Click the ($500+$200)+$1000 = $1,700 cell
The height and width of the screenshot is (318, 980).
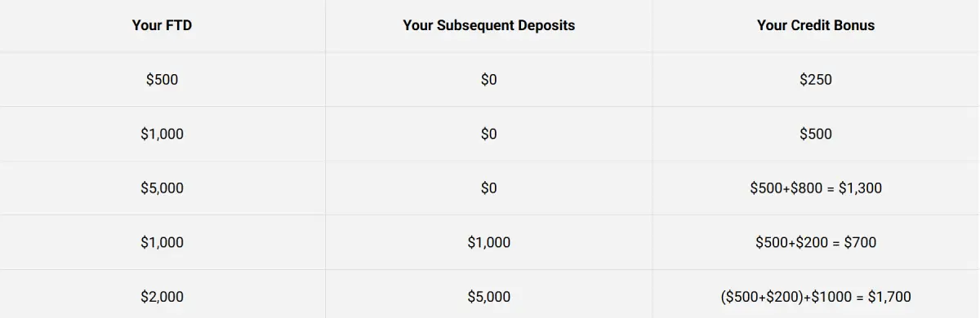[x=816, y=297]
